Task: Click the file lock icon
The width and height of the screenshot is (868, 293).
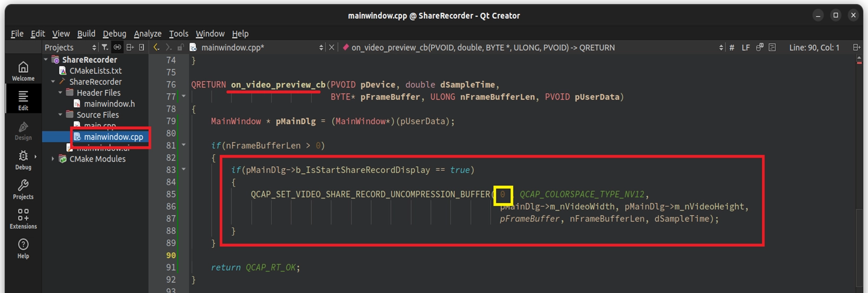Action: point(180,48)
